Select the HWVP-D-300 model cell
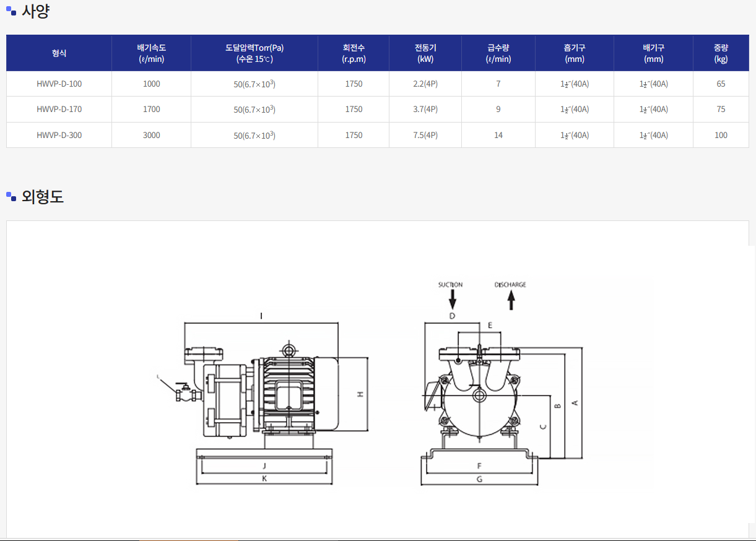The image size is (756, 541). click(59, 135)
